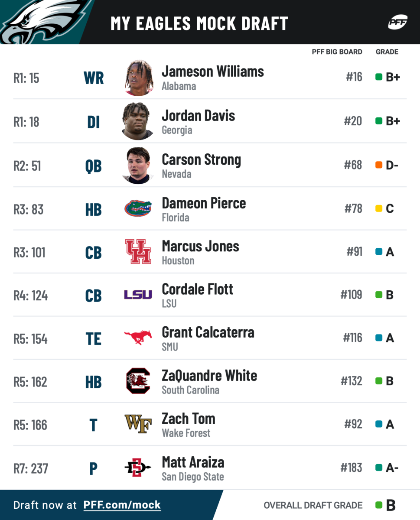Click the Grade column header

[387, 52]
